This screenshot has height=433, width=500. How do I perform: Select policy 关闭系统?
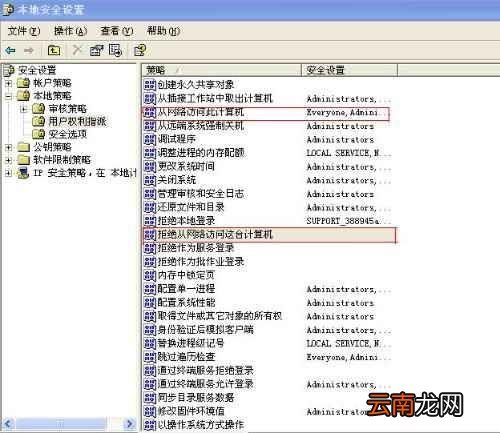coord(176,180)
